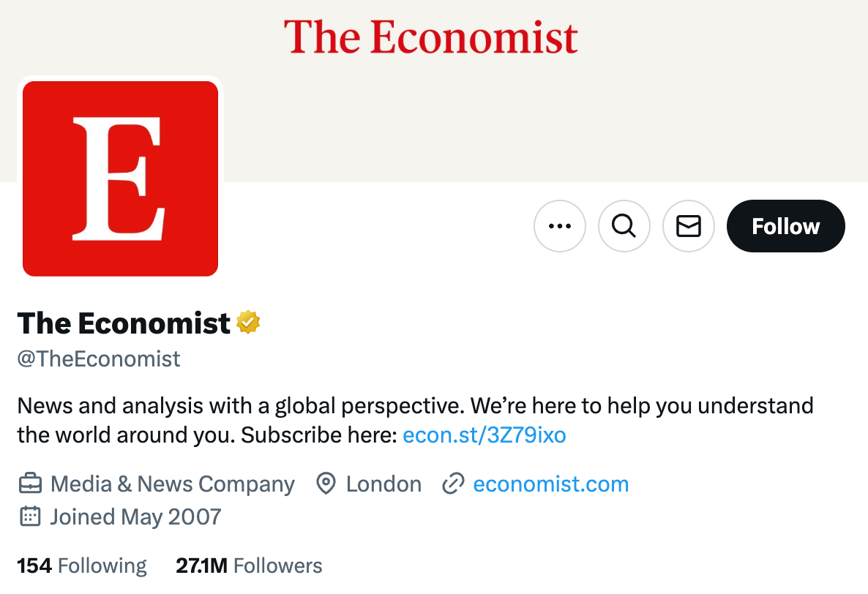View The Economist's 154 Following list
This screenshot has height=594, width=868.
click(x=81, y=565)
